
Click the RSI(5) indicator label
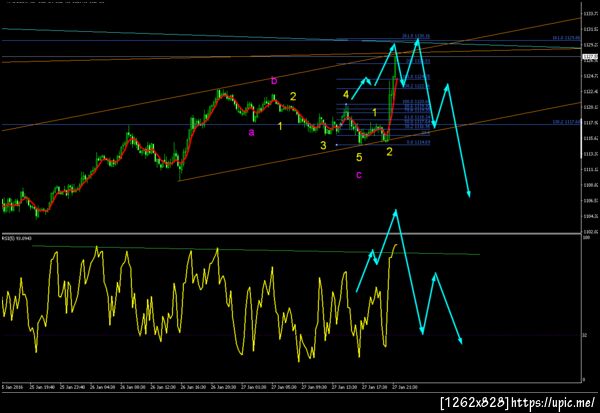click(x=17, y=238)
